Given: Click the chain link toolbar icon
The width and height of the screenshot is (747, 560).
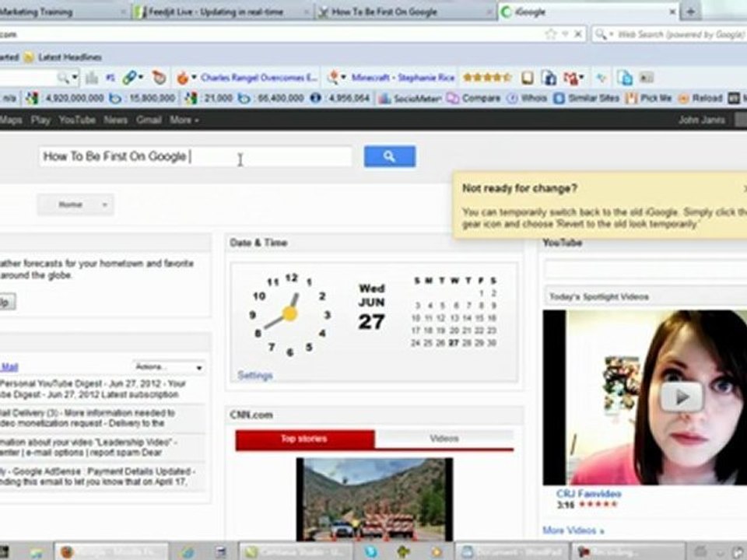Looking at the screenshot, I should [x=131, y=78].
